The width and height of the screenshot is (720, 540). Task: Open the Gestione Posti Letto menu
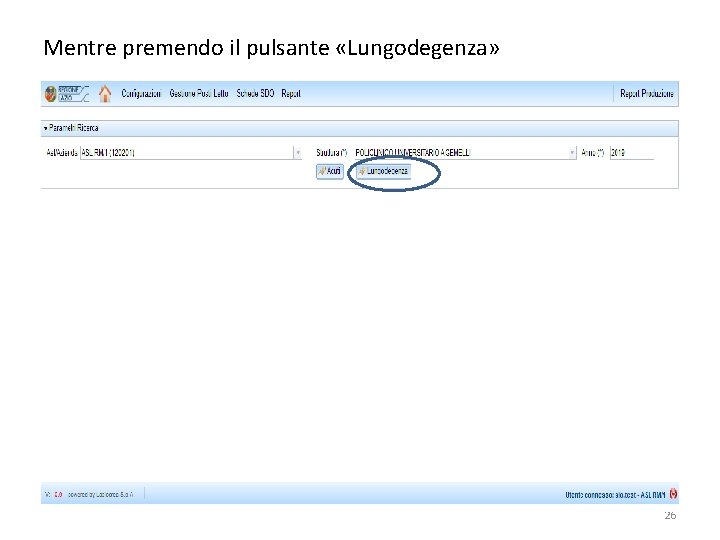pyautogui.click(x=199, y=94)
